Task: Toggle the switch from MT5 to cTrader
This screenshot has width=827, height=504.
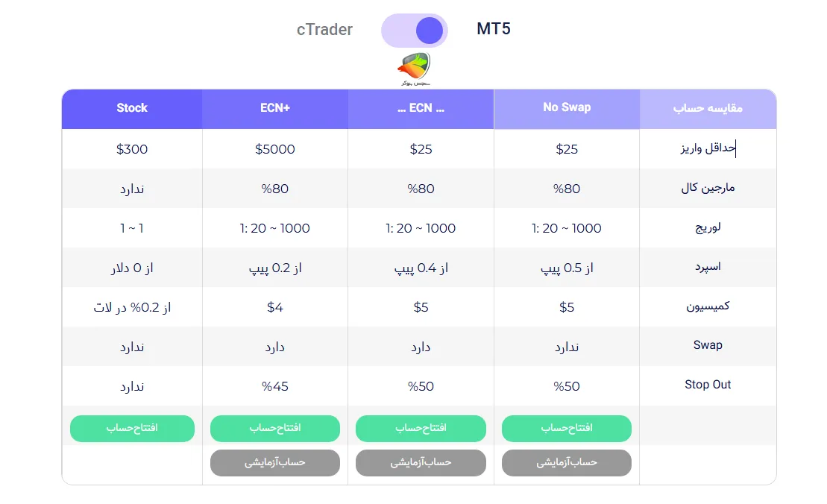Action: point(414,30)
